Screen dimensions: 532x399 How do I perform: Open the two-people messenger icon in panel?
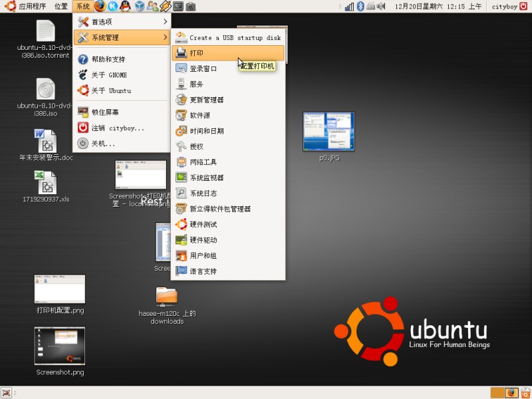(x=152, y=6)
